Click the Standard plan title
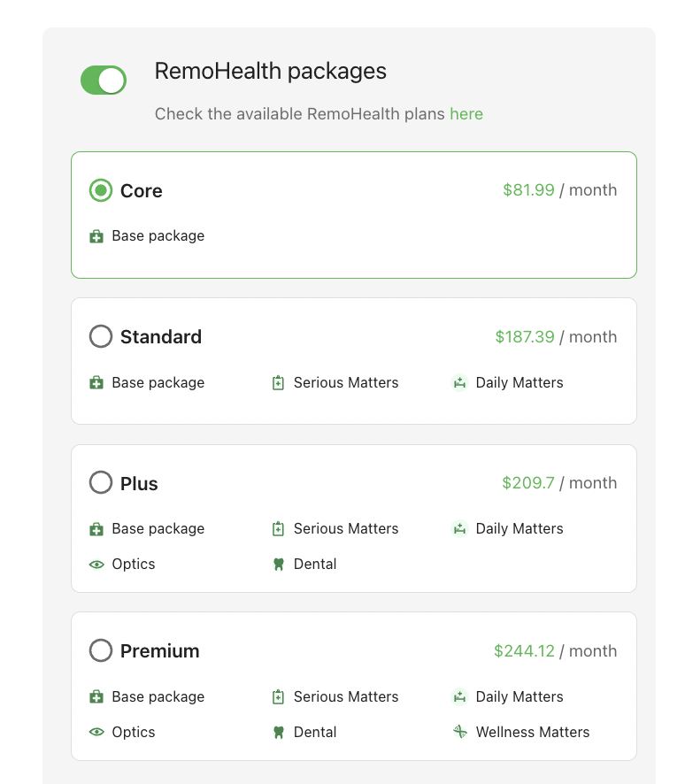The width and height of the screenshot is (685, 784). 161,337
